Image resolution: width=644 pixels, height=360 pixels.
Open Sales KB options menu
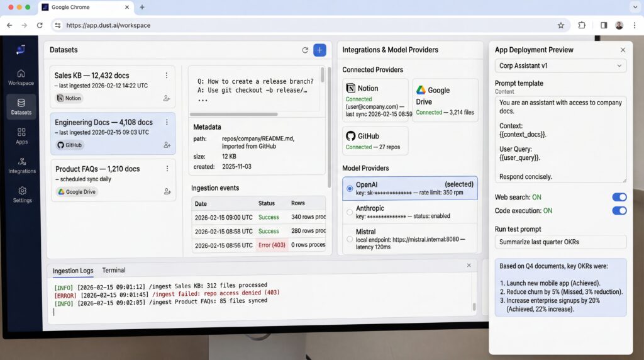point(166,75)
